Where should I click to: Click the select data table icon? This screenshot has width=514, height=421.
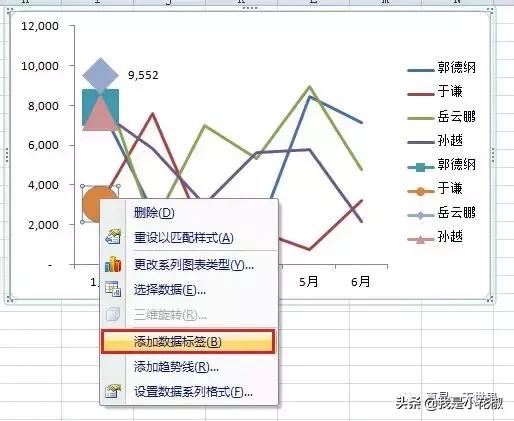[x=113, y=289]
